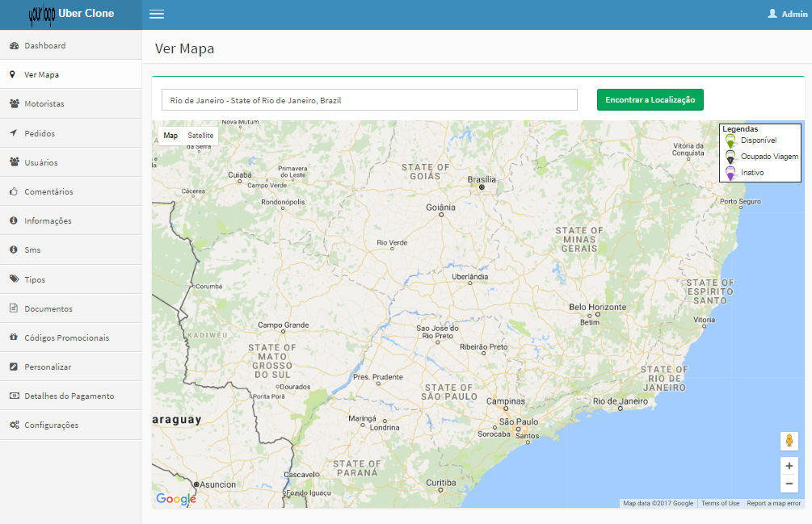
Task: Click Report a map error link
Action: [x=774, y=503]
